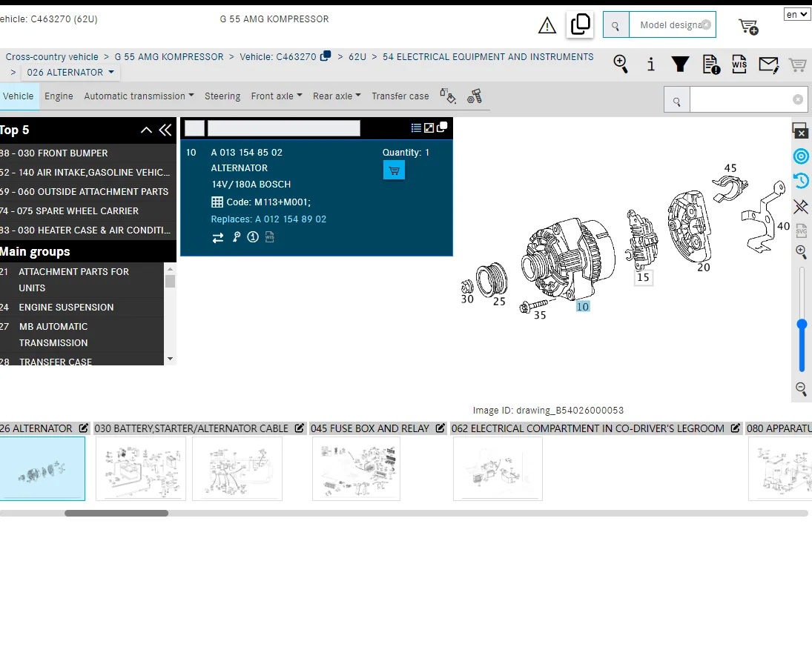812x647 pixels.
Task: Click callout number 15 in drawing
Action: coord(643,277)
